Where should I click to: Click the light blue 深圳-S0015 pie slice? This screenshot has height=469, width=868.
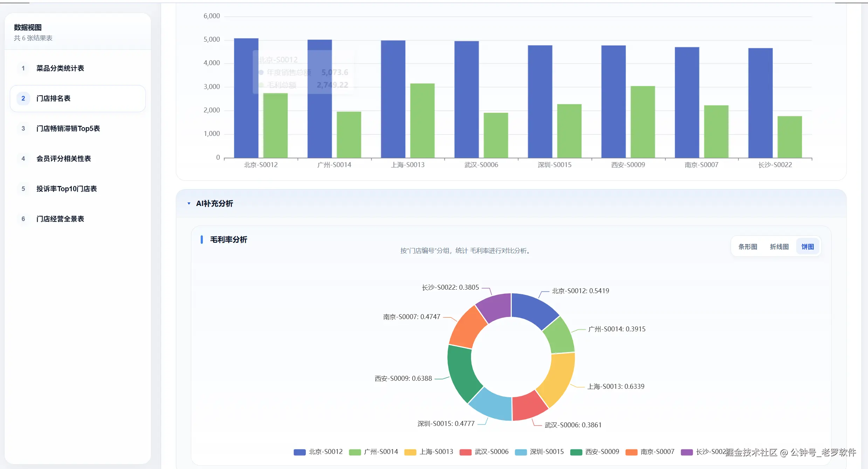pos(492,405)
